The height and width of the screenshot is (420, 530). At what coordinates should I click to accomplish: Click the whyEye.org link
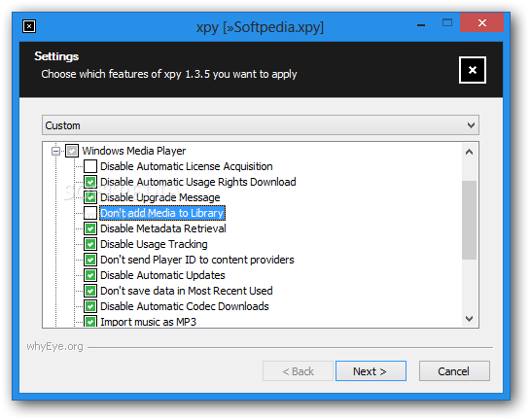click(x=54, y=347)
